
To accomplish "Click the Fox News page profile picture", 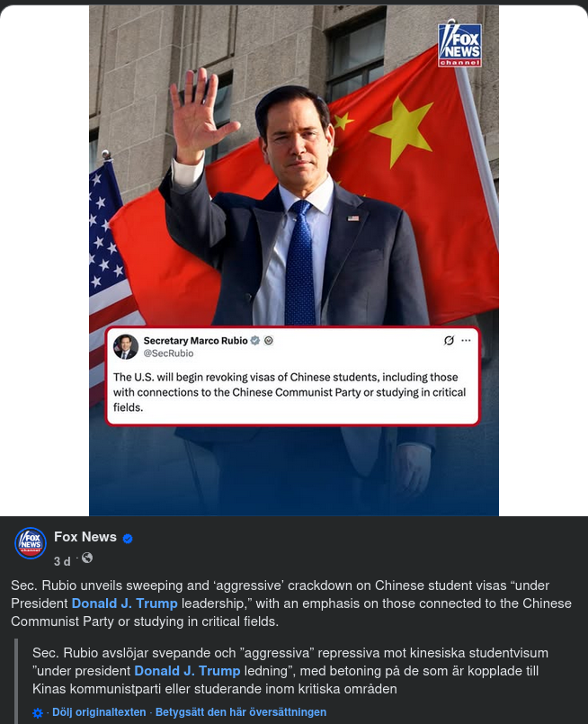I will pos(31,543).
